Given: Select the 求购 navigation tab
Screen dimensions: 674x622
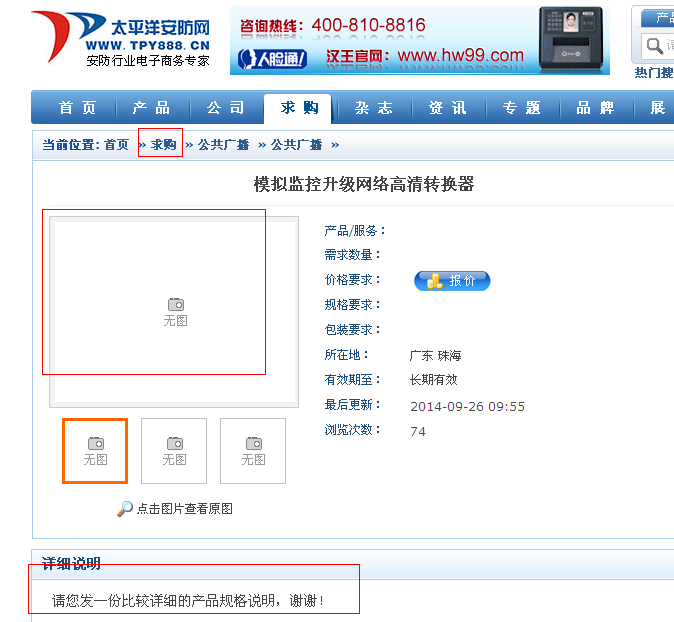Looking at the screenshot, I should click(x=299, y=108).
